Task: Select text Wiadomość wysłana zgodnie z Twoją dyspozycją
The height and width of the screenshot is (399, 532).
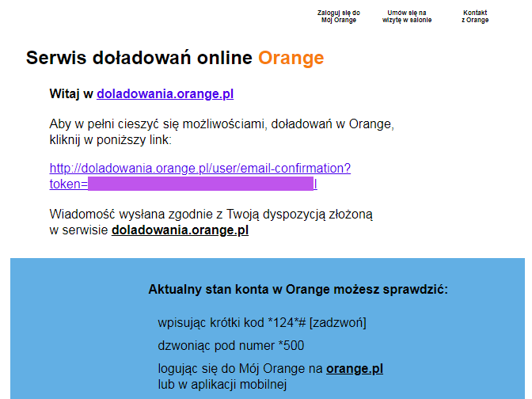Action: [x=189, y=215]
